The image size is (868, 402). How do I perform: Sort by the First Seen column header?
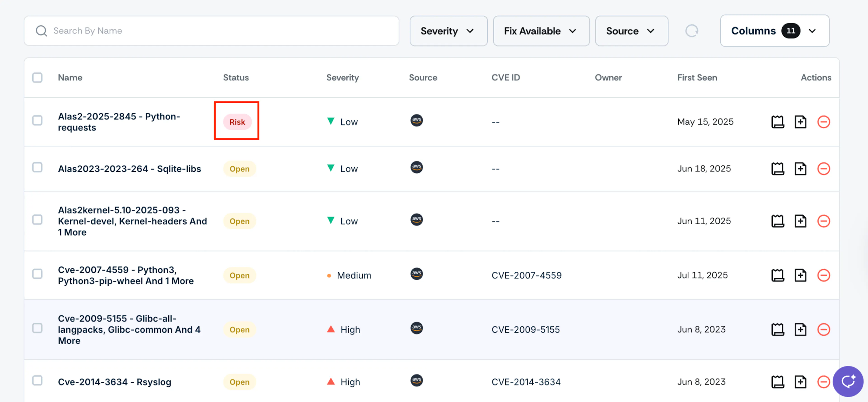click(697, 78)
